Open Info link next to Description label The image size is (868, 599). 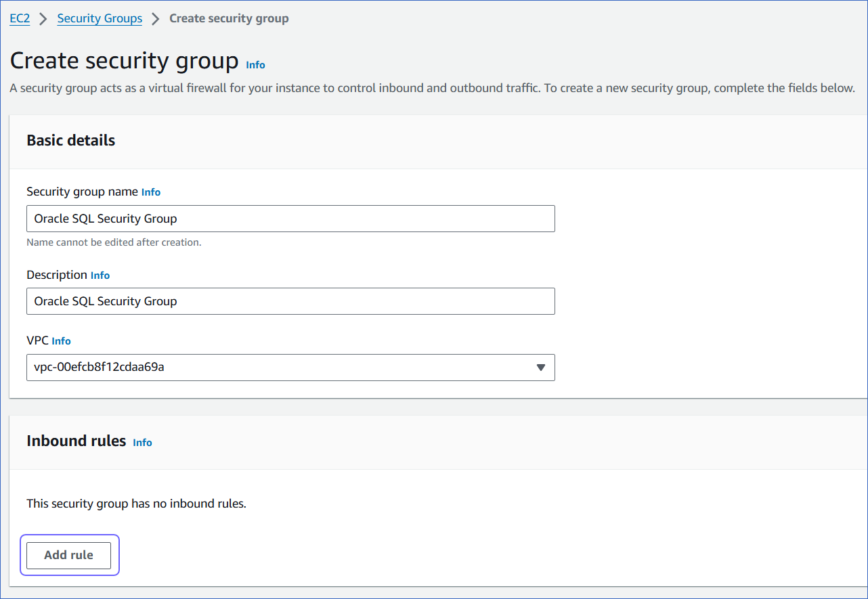(100, 275)
